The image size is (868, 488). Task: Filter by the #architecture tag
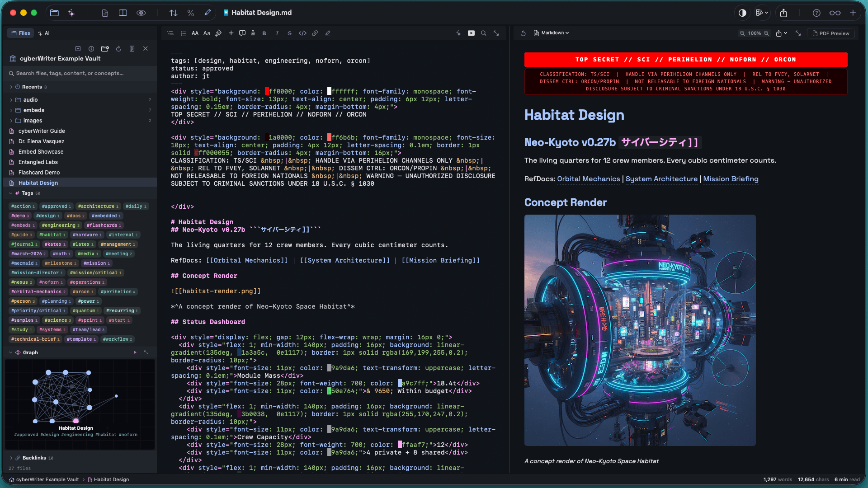click(x=98, y=206)
